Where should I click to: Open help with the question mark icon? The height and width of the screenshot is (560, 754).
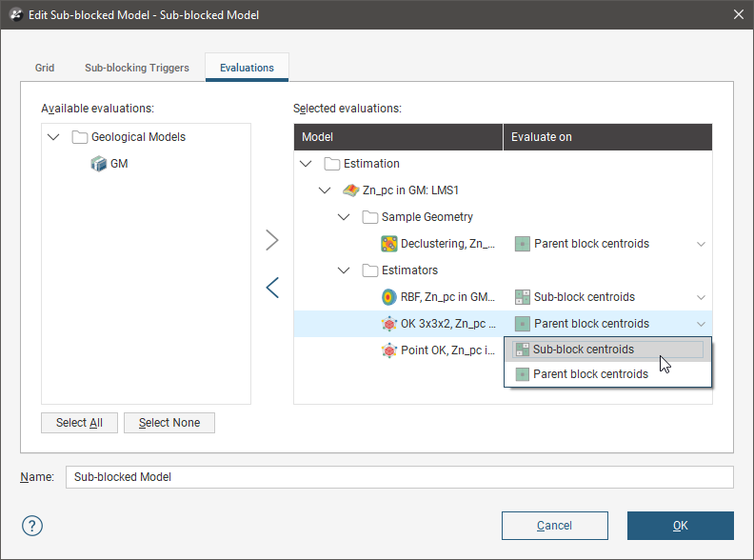pyautogui.click(x=32, y=526)
